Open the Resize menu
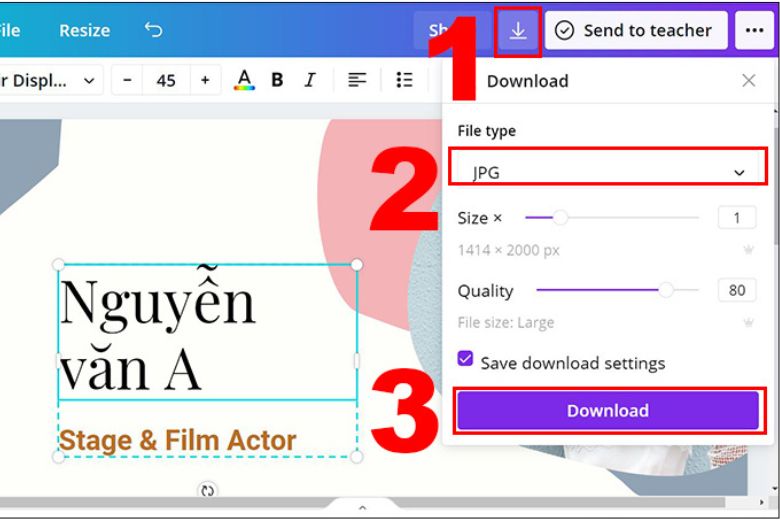The height and width of the screenshot is (520, 780). pyautogui.click(x=84, y=30)
